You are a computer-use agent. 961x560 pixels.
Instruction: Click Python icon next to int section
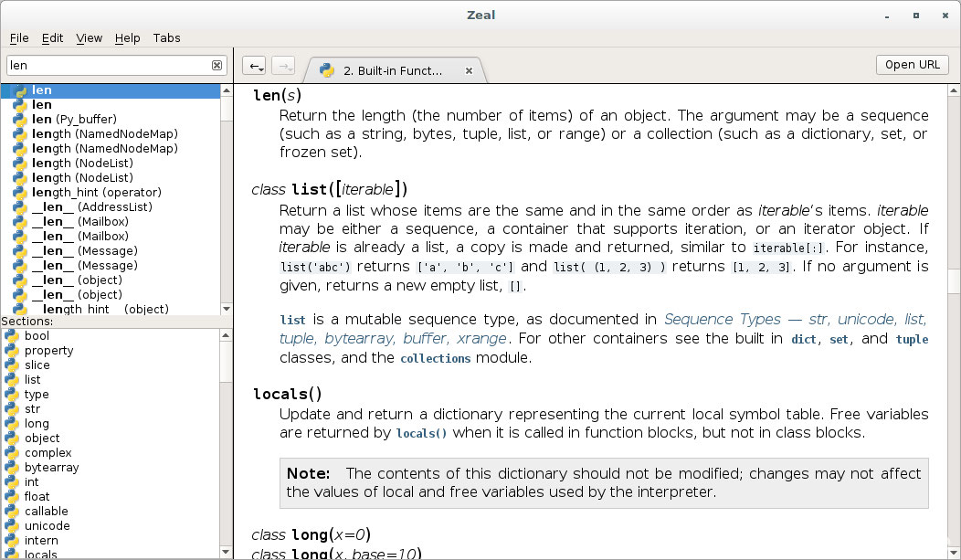12,482
